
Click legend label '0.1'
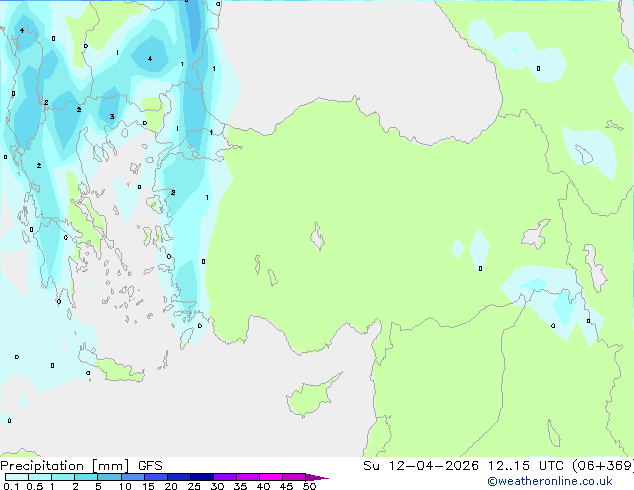(x=11, y=486)
